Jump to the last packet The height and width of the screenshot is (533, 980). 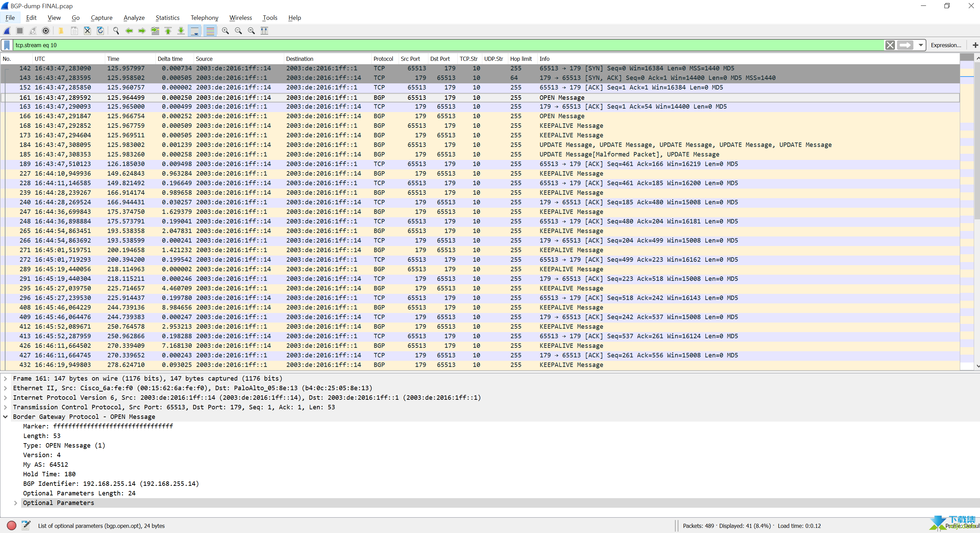point(181,31)
